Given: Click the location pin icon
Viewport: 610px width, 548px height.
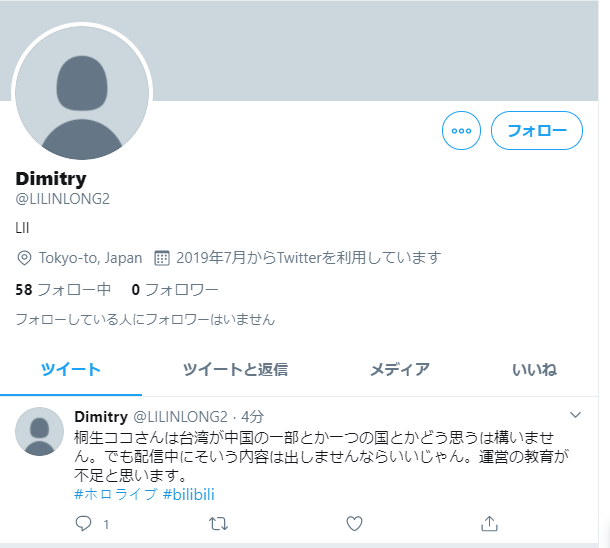Looking at the screenshot, I should (x=24, y=258).
